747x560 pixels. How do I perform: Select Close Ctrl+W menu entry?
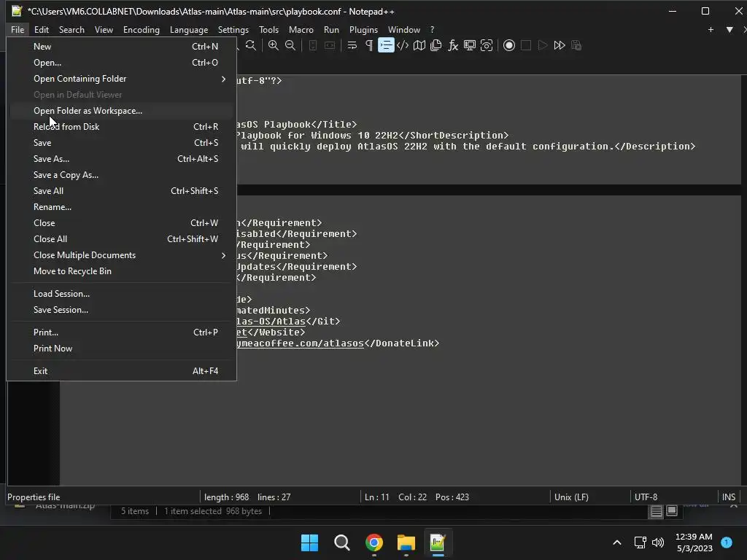122,223
